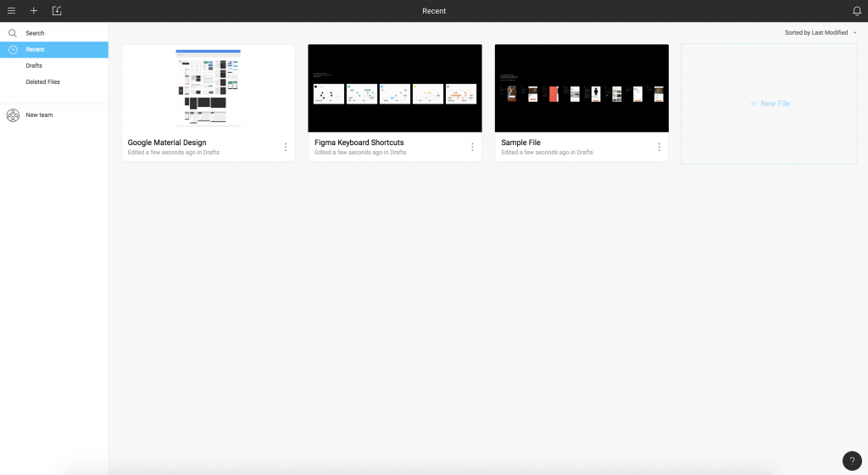Click the import file icon

click(x=57, y=11)
